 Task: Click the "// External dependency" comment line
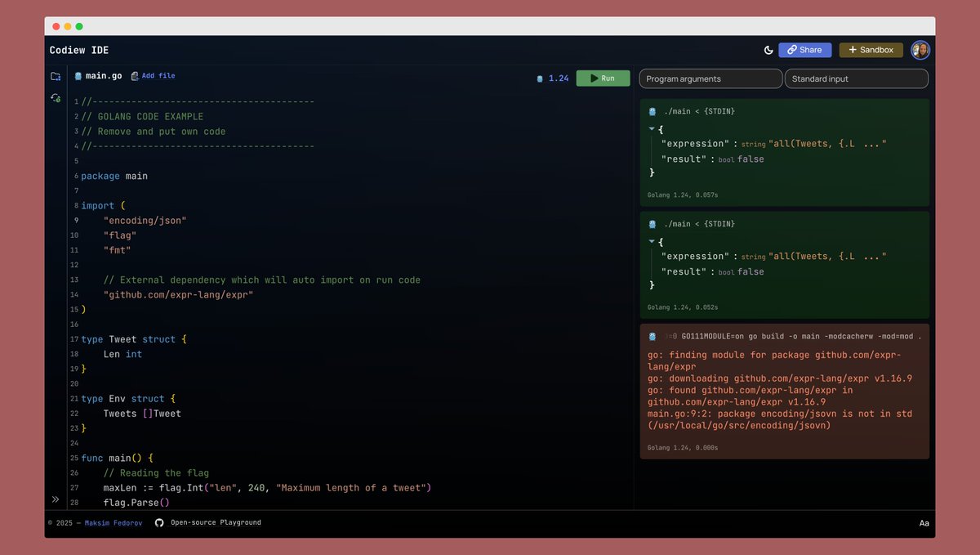click(261, 280)
